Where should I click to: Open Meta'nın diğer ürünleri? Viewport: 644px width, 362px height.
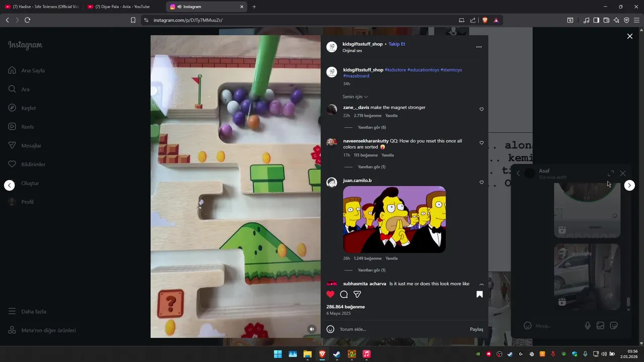pos(42,330)
